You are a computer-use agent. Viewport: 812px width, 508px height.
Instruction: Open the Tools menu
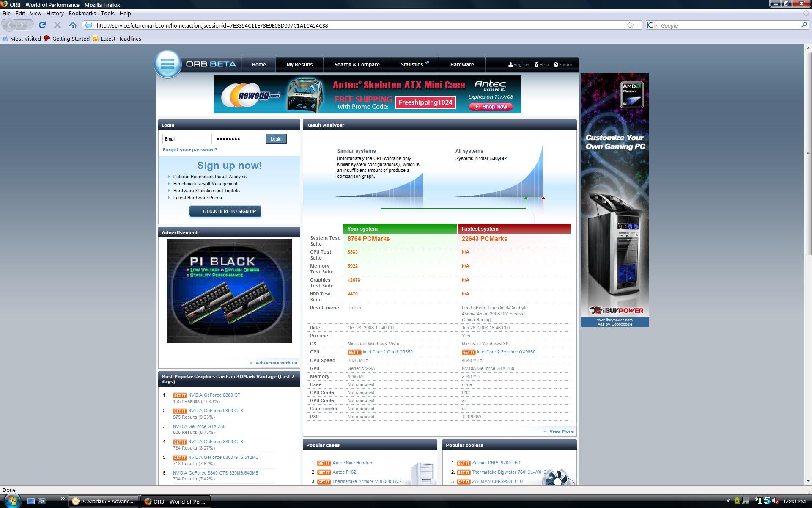[x=107, y=13]
